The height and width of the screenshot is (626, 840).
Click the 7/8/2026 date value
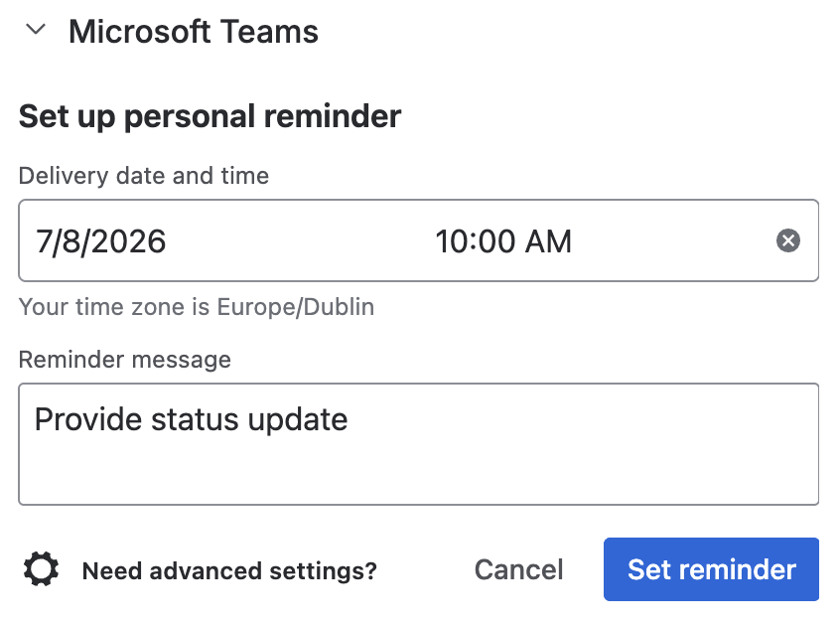pyautogui.click(x=100, y=241)
